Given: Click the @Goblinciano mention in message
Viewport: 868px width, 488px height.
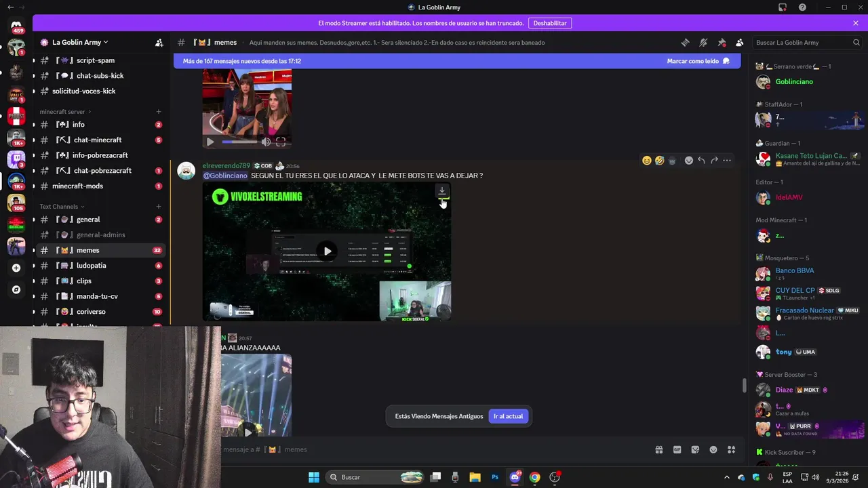Looking at the screenshot, I should pos(225,176).
